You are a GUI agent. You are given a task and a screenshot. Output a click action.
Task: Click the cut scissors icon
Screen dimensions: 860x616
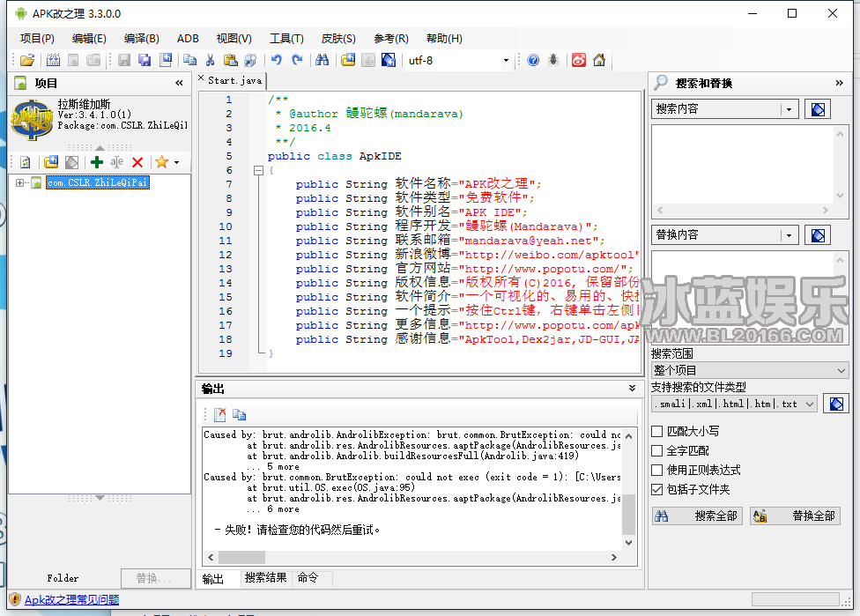(x=210, y=60)
